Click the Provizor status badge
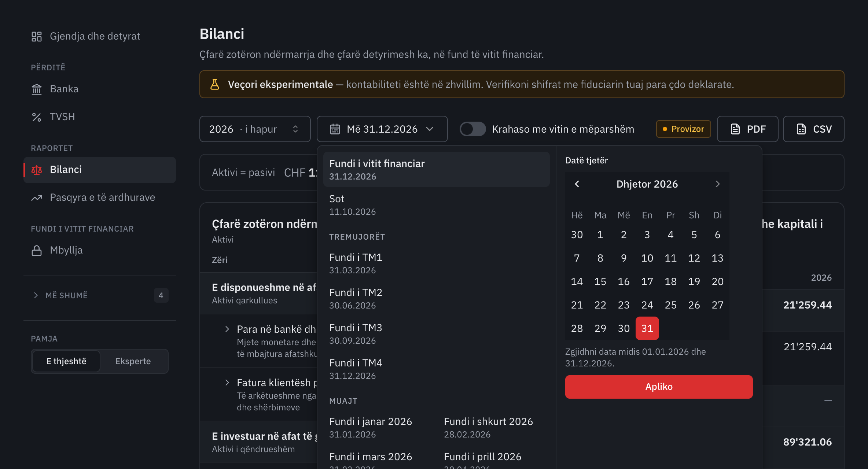The height and width of the screenshot is (469, 868). 683,129
